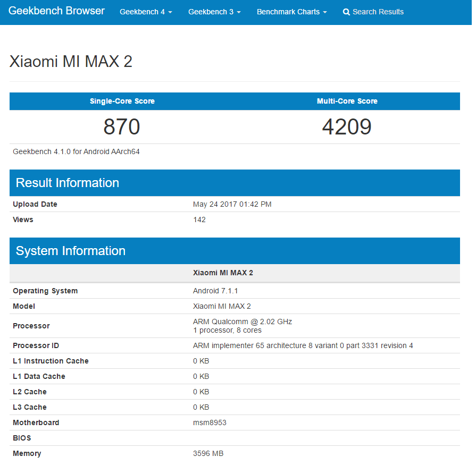
Task: Click the Model label
Action: (24, 306)
